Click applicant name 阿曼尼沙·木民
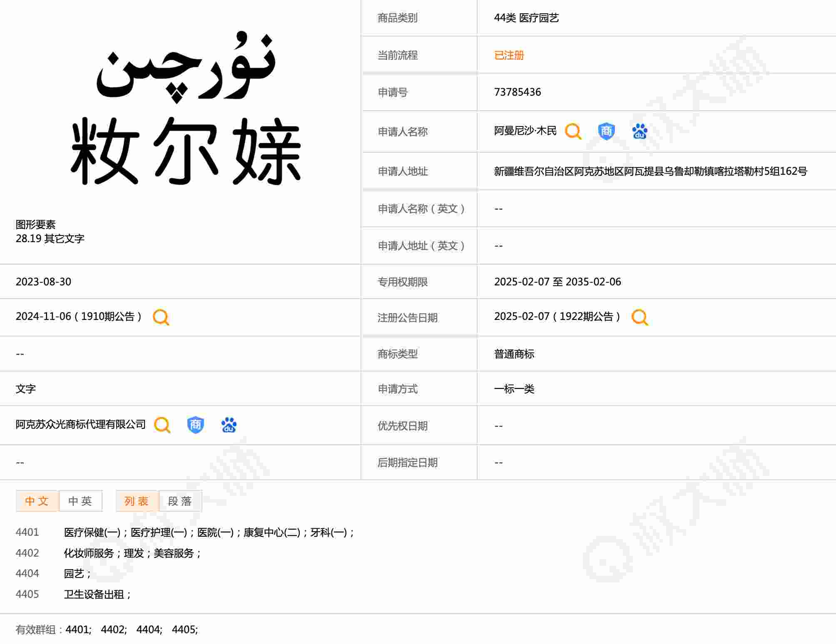This screenshot has height=644, width=836. click(x=525, y=131)
